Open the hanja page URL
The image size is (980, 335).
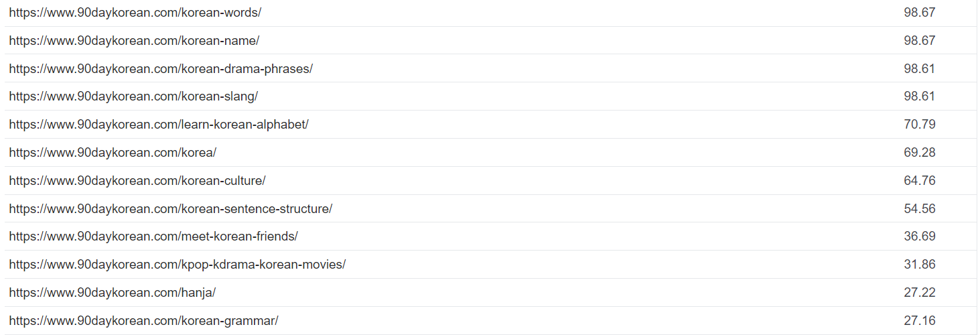113,293
